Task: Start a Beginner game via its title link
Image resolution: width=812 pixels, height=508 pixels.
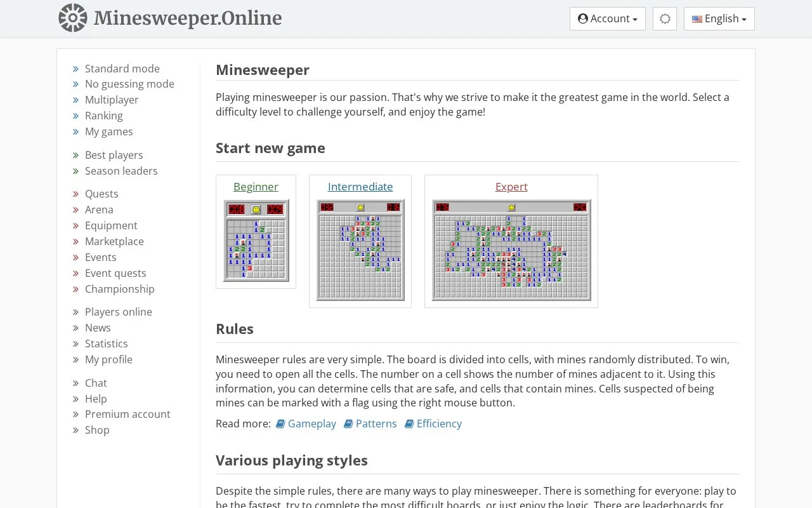Action: pyautogui.click(x=256, y=187)
